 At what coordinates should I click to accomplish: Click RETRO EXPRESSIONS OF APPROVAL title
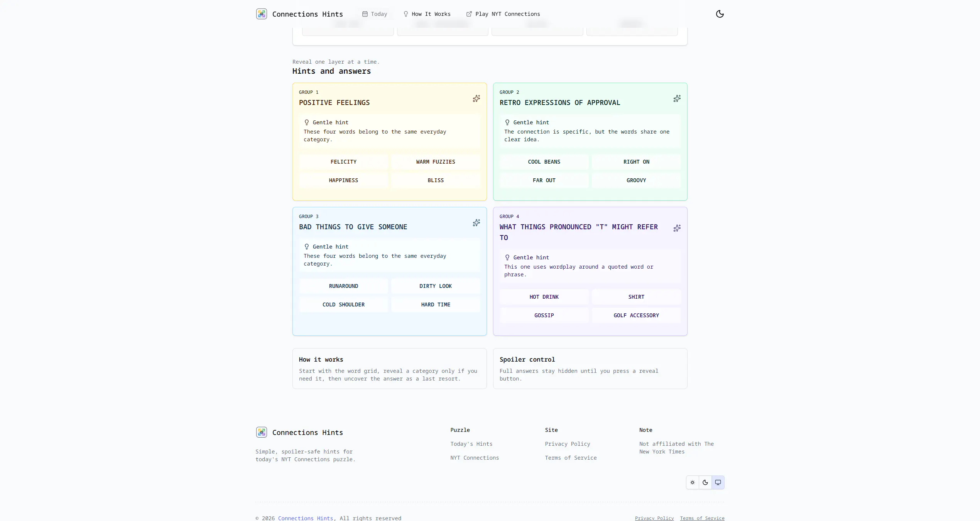(x=560, y=103)
